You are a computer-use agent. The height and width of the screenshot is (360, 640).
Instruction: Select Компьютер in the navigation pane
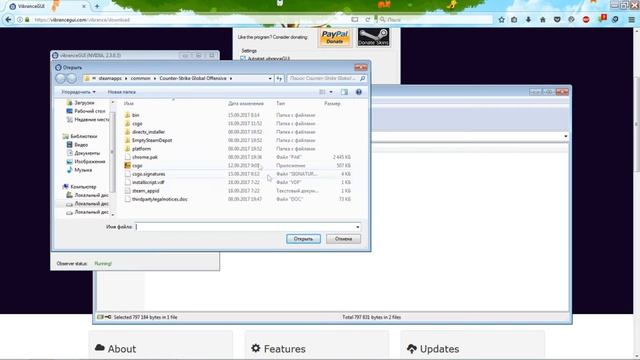point(83,187)
